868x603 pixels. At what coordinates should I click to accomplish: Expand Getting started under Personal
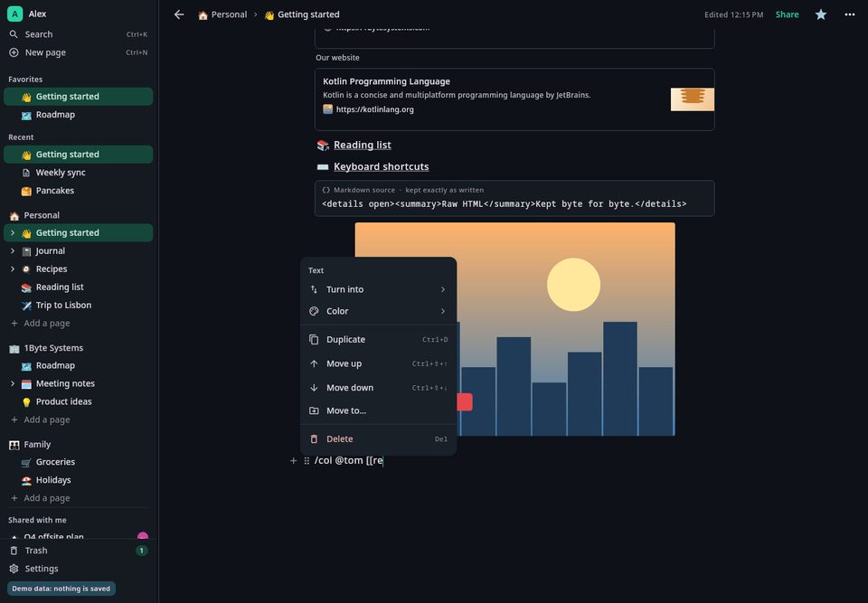point(13,233)
